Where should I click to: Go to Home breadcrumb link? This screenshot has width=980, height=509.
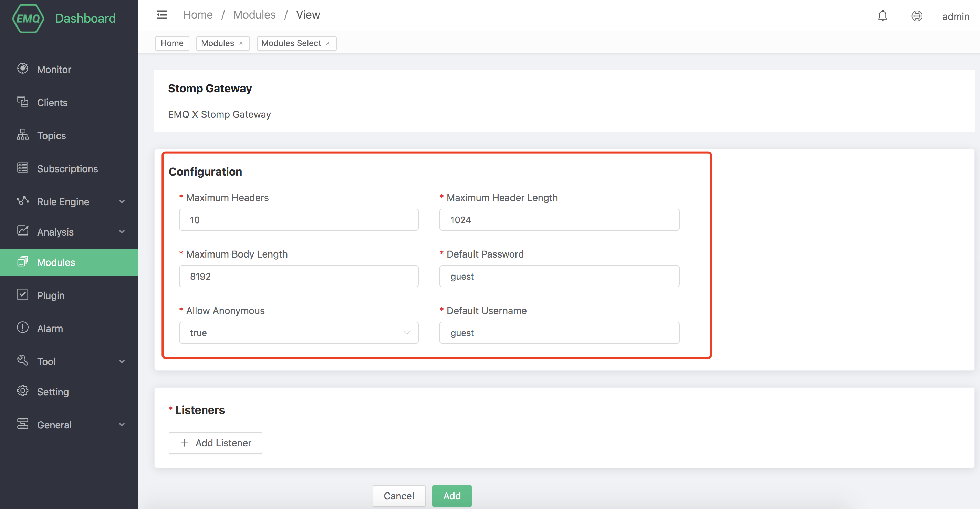[198, 15]
